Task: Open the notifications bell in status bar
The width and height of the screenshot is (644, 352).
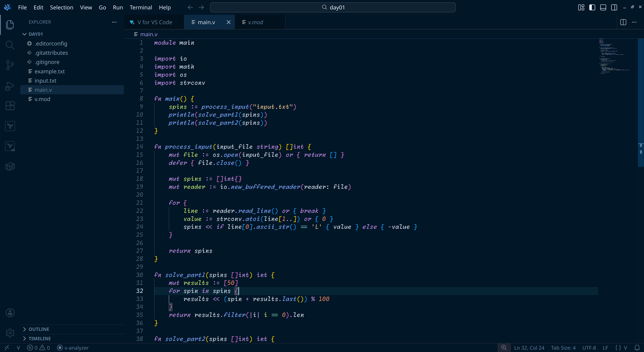Action: point(637,348)
